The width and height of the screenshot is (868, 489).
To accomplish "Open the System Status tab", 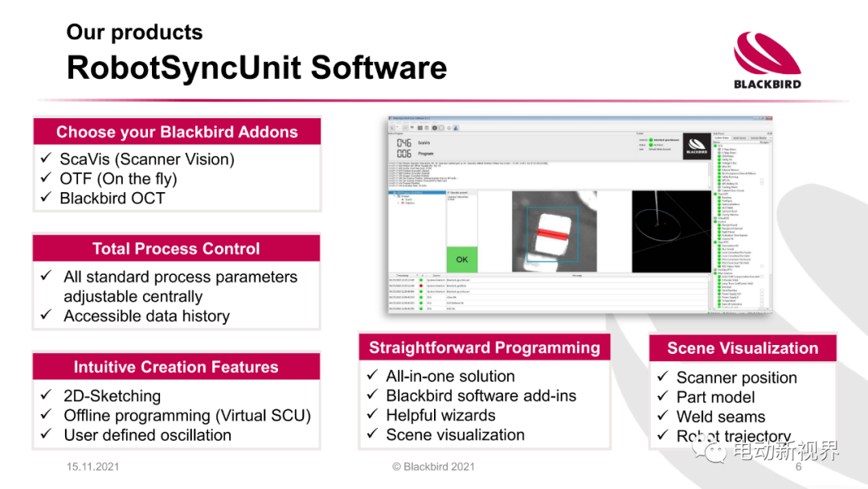I will (x=722, y=138).
